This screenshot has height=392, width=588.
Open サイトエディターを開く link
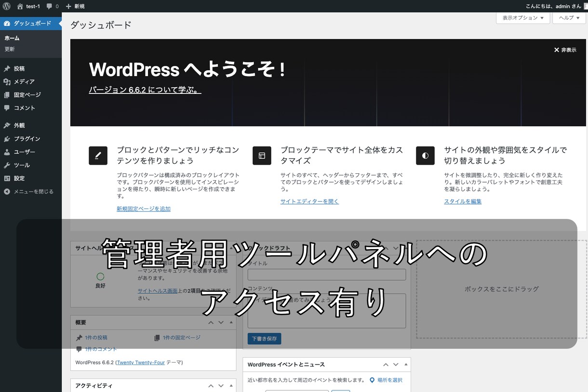click(309, 201)
